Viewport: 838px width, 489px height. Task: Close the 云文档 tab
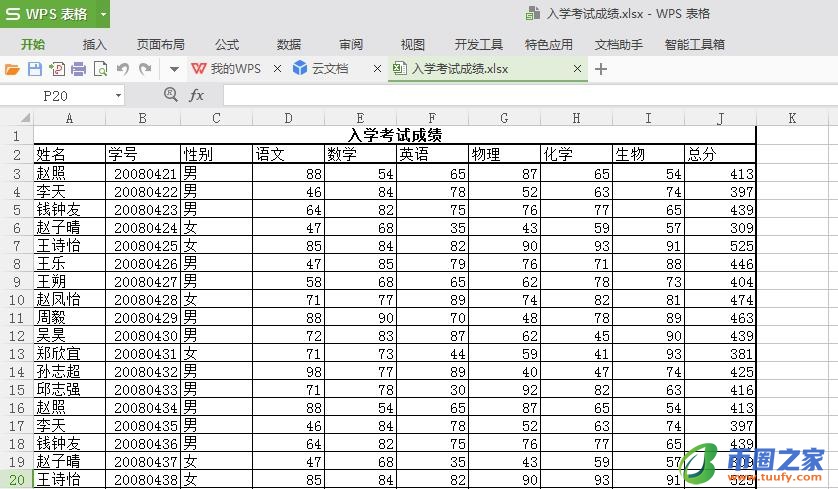[x=377, y=68]
